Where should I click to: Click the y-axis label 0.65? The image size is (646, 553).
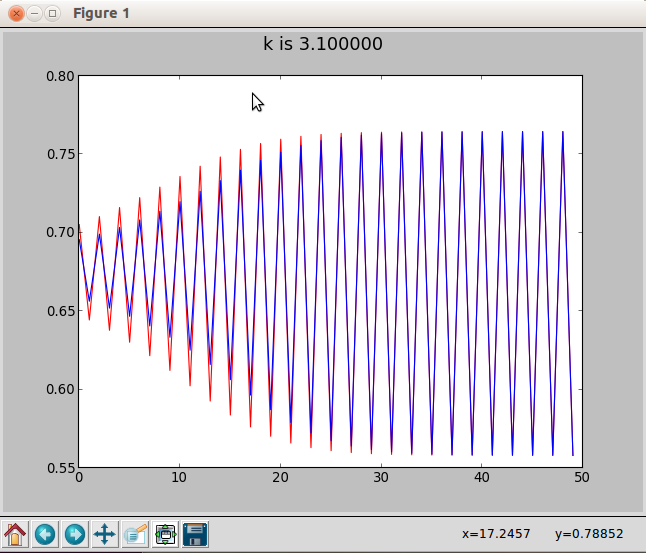pos(60,311)
